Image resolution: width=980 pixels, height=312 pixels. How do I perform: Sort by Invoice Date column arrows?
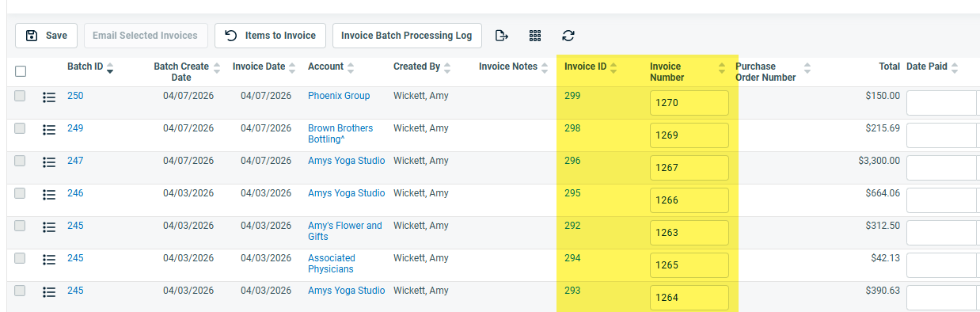click(292, 68)
